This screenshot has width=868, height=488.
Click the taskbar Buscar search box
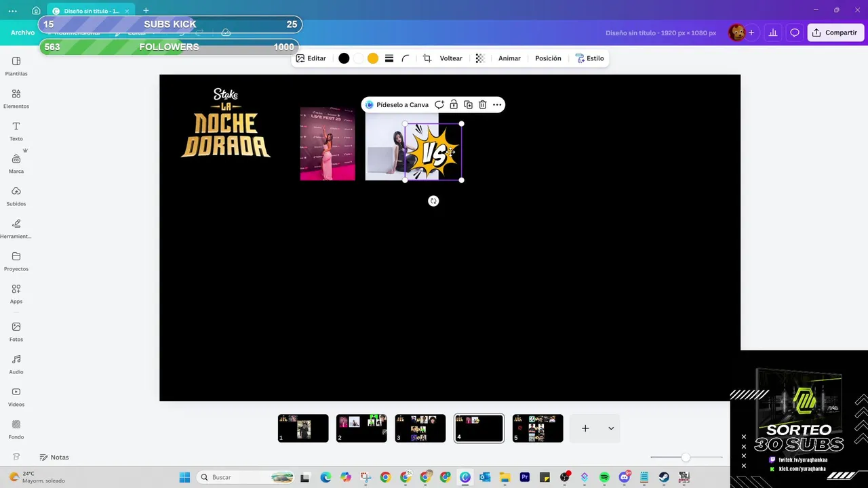pos(246,477)
